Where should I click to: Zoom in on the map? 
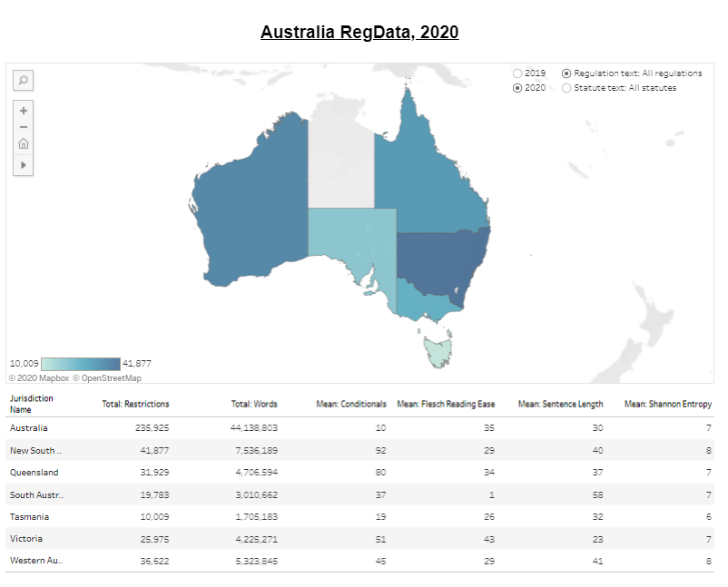coord(22,111)
